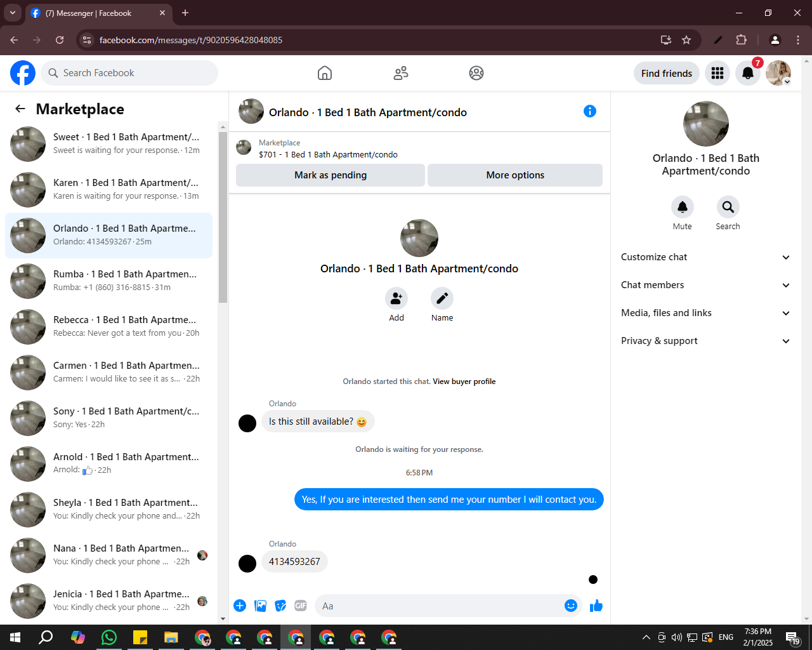This screenshot has width=812, height=650.
Task: Send a thumbs-up like
Action: 596,606
